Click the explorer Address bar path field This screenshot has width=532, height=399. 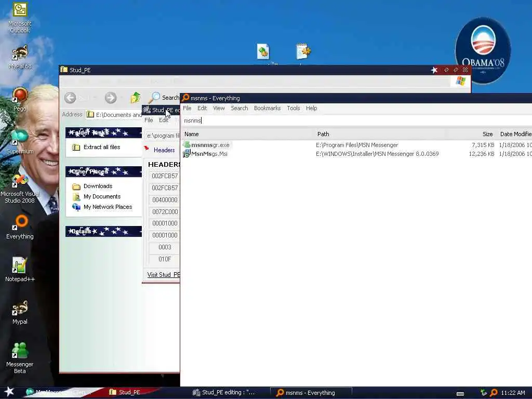(x=114, y=115)
